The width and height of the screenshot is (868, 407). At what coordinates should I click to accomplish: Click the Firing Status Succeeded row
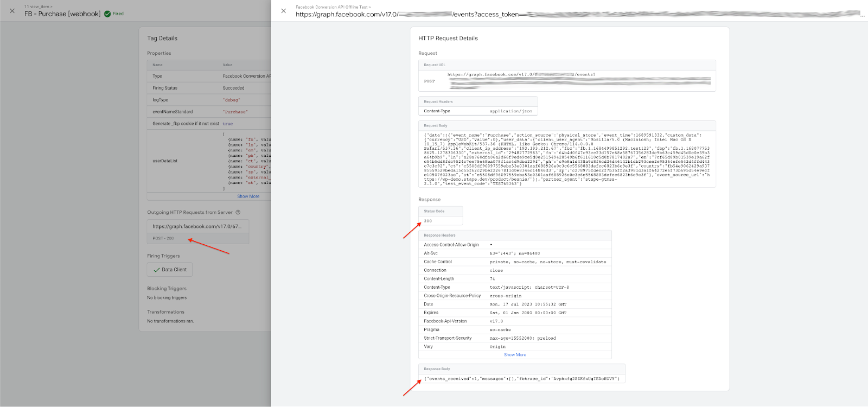pyautogui.click(x=209, y=88)
